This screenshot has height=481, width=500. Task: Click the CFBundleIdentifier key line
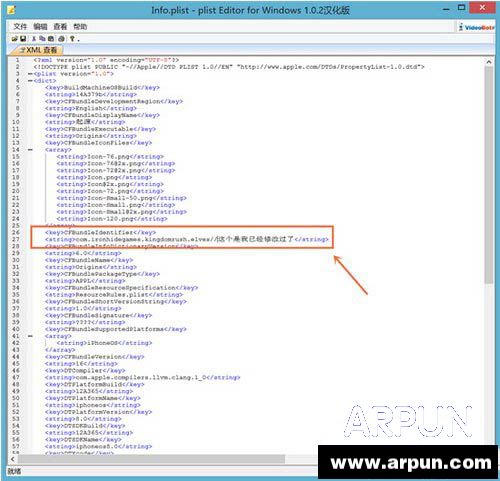point(100,232)
